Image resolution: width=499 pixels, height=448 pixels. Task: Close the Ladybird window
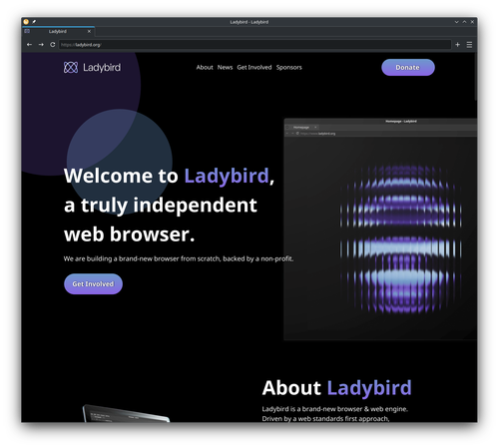pyautogui.click(x=472, y=22)
